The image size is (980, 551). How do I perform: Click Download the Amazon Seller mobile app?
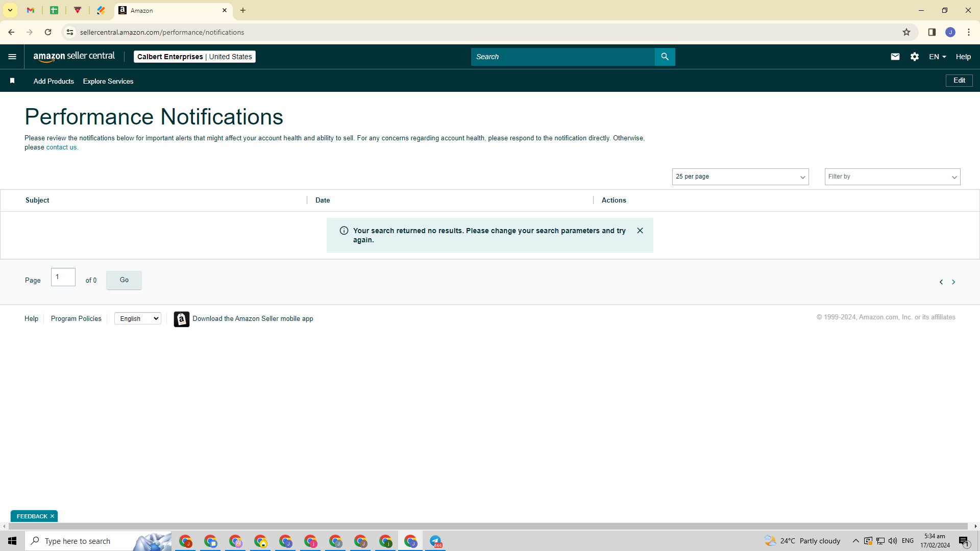[253, 319]
